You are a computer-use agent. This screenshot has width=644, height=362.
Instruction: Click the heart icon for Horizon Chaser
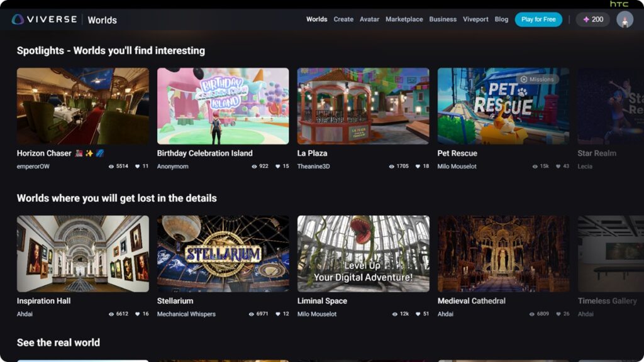pos(138,166)
